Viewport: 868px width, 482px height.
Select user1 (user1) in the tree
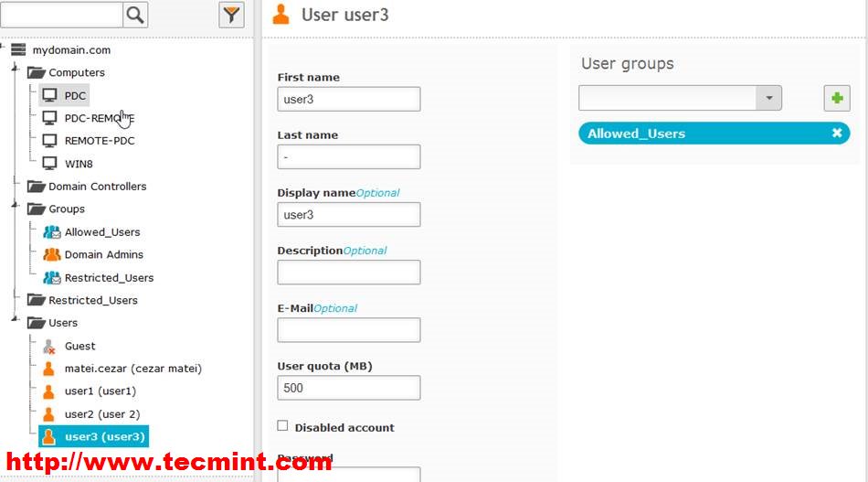point(100,391)
